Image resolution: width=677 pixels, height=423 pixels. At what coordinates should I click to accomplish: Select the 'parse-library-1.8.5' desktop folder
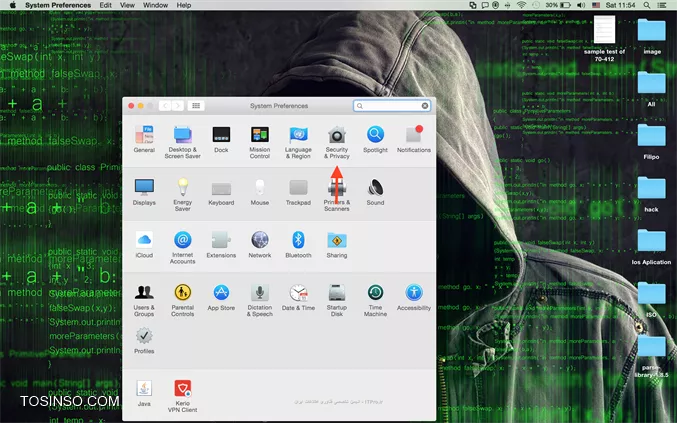652,356
